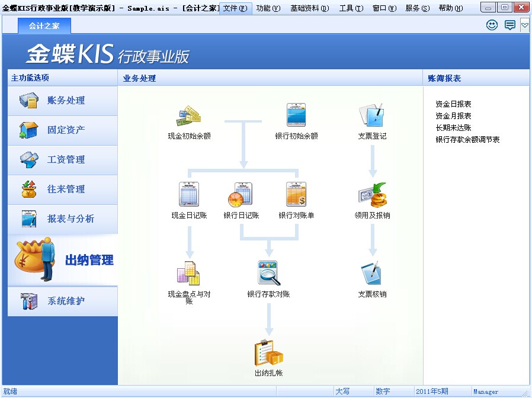The width and height of the screenshot is (532, 398).
Task: Click the 系统维护 tools icon
Action: coord(29,301)
